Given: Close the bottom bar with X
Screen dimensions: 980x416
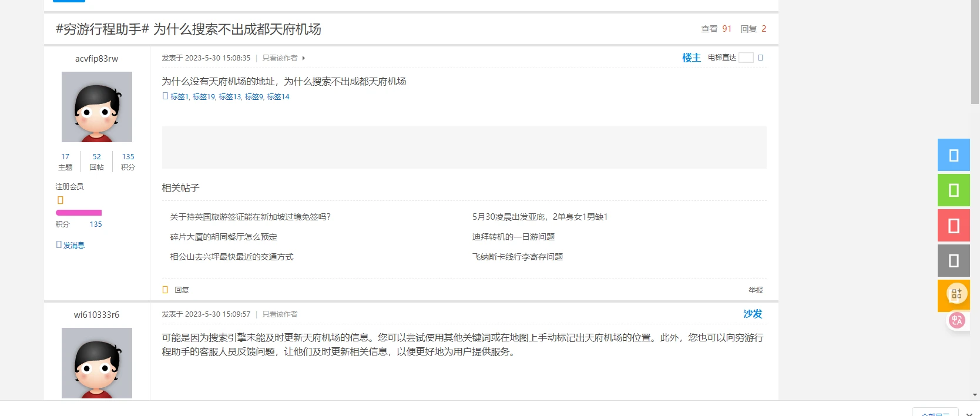Looking at the screenshot, I should click(969, 413).
